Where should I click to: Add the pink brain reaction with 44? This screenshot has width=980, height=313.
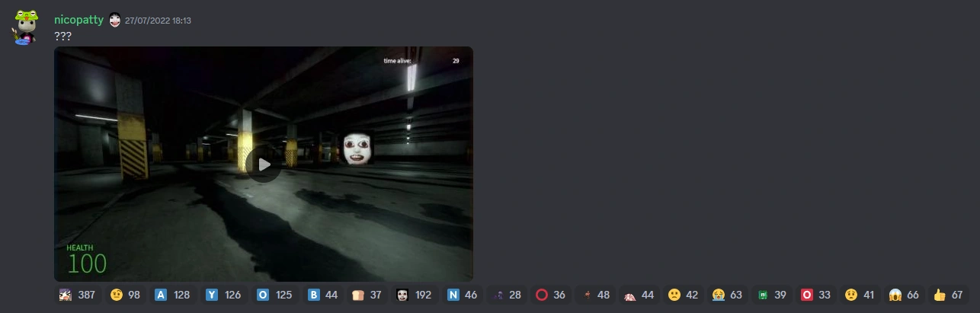click(x=639, y=295)
